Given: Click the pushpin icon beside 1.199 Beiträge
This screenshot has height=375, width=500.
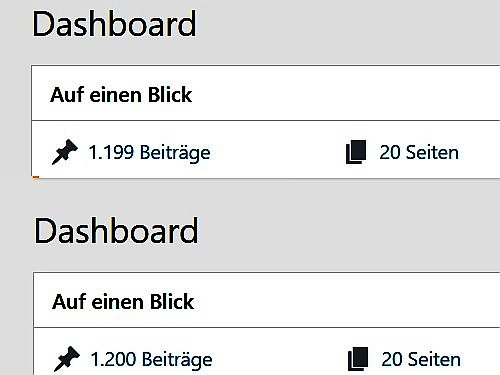Looking at the screenshot, I should point(65,152).
